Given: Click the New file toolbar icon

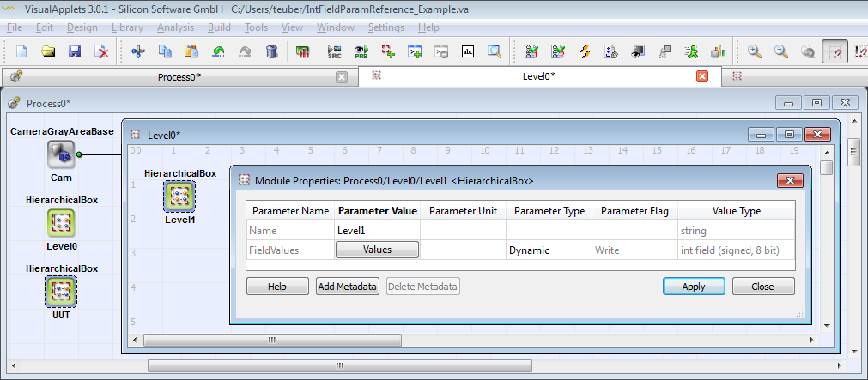Looking at the screenshot, I should (21, 51).
